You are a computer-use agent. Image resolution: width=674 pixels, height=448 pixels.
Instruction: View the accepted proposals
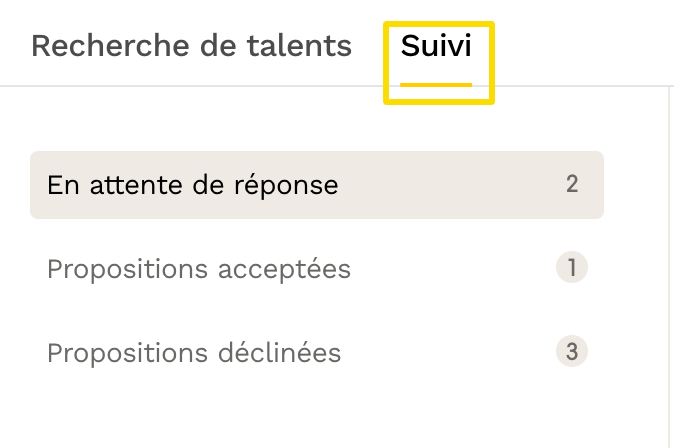[199, 269]
